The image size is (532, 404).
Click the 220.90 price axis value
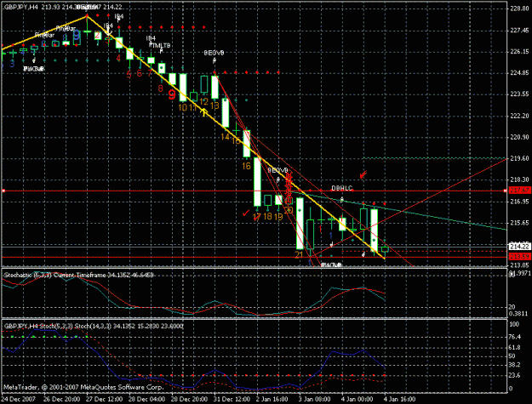coord(519,137)
